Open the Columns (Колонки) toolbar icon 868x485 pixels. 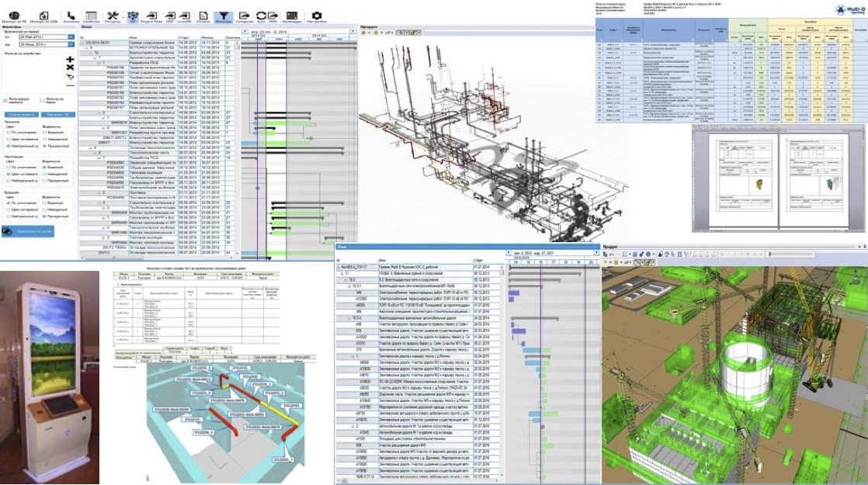point(71,17)
